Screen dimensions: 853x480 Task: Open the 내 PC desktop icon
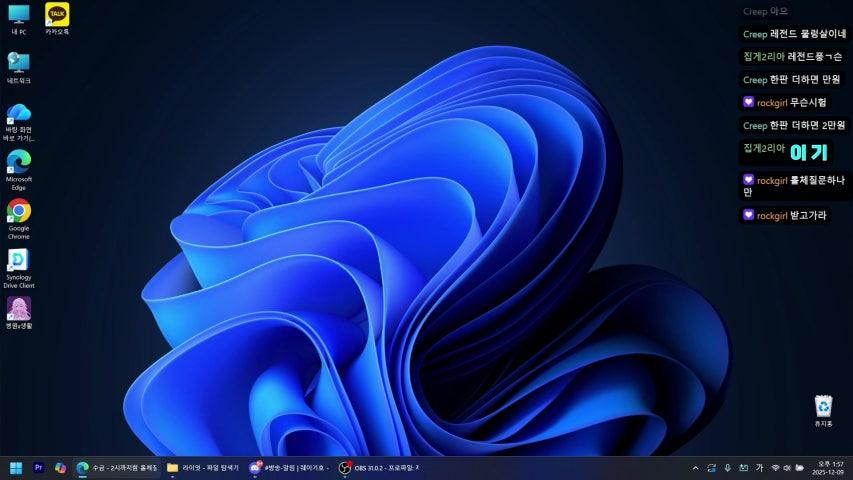pos(18,20)
